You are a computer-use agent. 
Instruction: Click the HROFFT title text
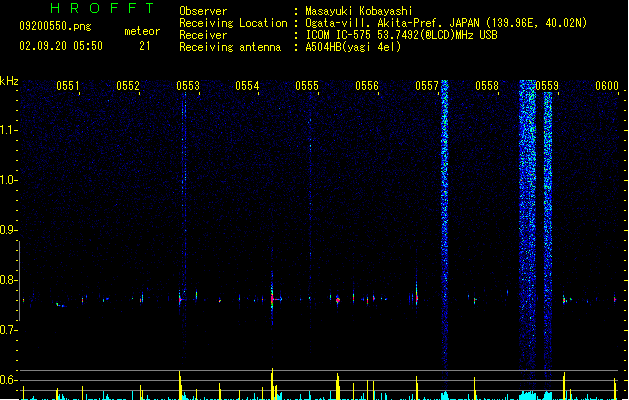[x=102, y=8]
